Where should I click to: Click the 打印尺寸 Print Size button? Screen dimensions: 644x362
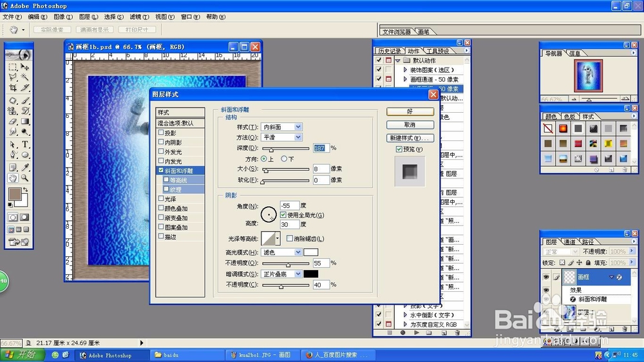click(137, 30)
